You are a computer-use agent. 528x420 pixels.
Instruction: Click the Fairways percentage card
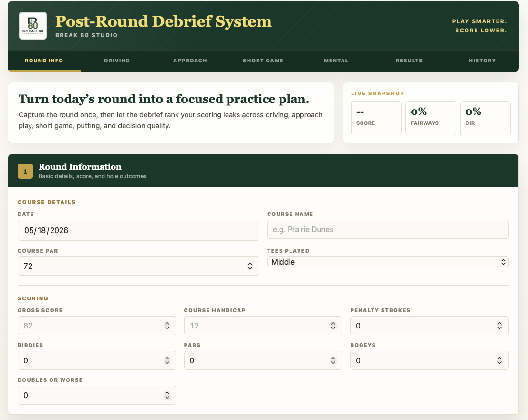[431, 118]
